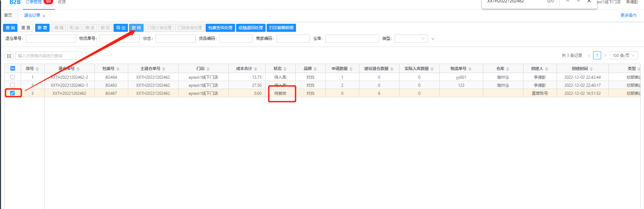This screenshot has height=209, width=644.
Task: Sort by 状态 column sort icon
Action: pyautogui.click(x=285, y=69)
